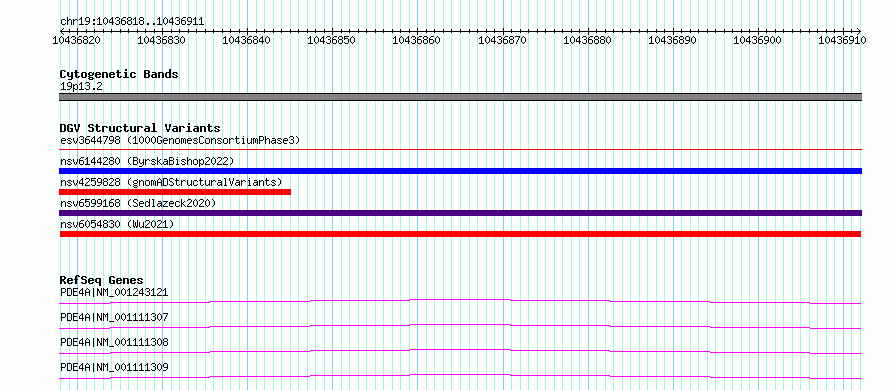Screen dimensions: 890x390
Task: Open transcript PDE4A|NM_001111308 label
Action: click(114, 342)
